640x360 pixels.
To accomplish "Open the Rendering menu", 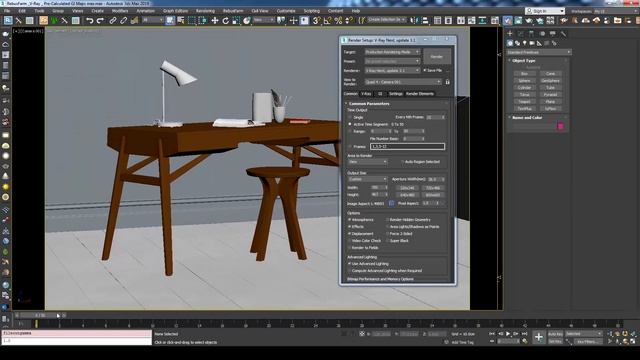I will pyautogui.click(x=205, y=11).
